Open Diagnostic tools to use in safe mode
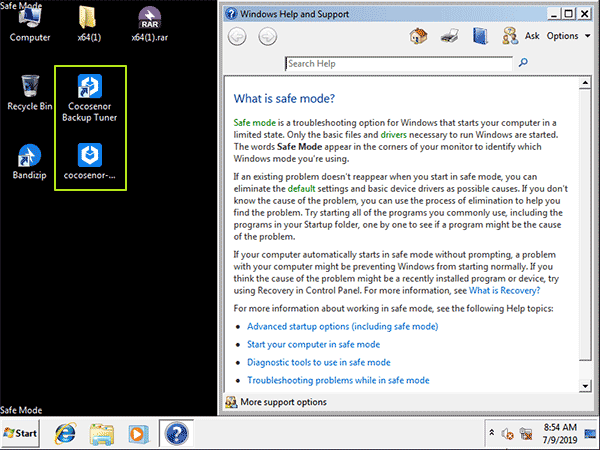600x450 pixels. click(319, 362)
